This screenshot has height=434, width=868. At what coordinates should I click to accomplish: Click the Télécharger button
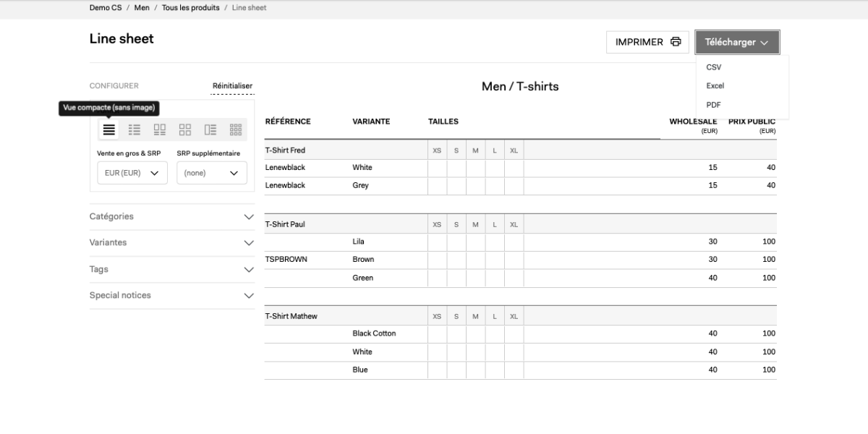(736, 42)
